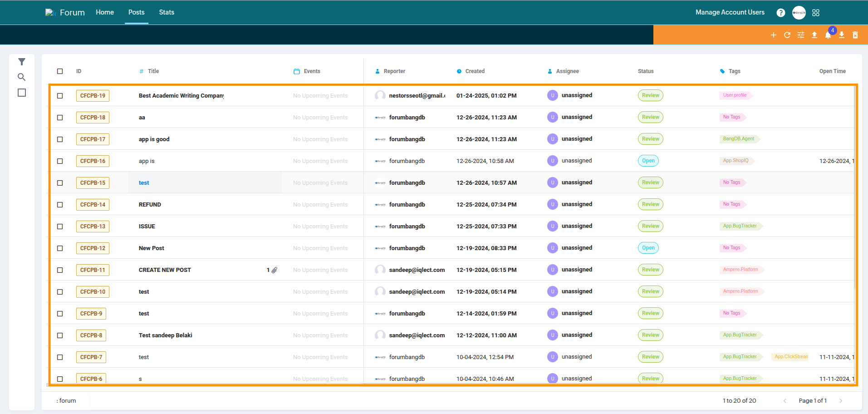The height and width of the screenshot is (414, 868).
Task: Click the delete trash icon in the orange toolbar
Action: 855,35
